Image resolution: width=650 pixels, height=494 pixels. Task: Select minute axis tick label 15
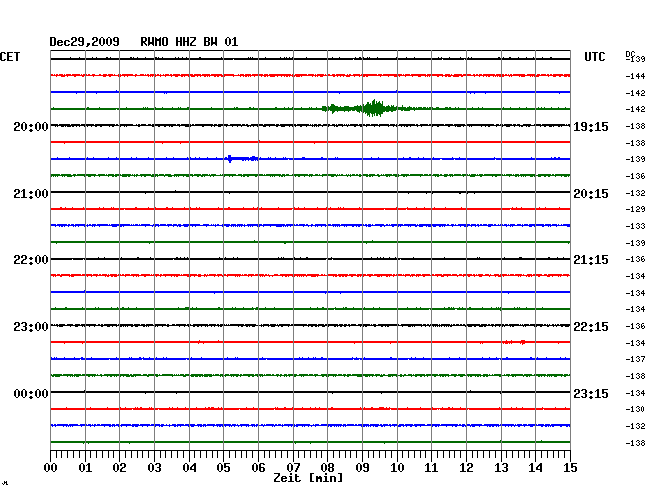tap(570, 467)
